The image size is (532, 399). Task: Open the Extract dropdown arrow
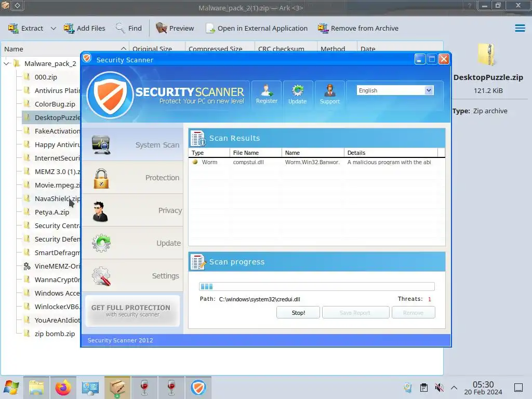54,29
